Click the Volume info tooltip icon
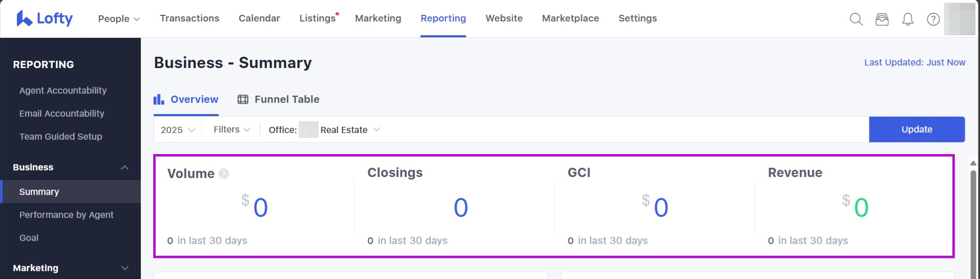This screenshot has height=279, width=980. pos(224,174)
